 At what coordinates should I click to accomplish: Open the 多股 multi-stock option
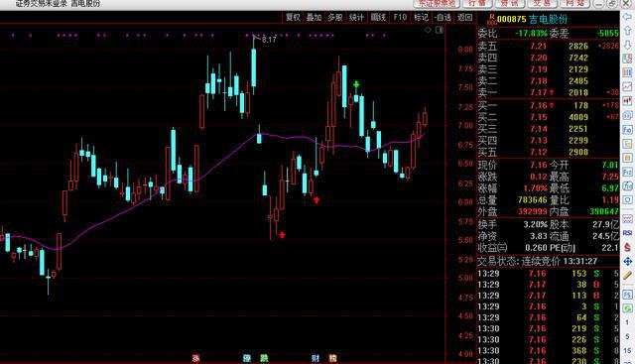(335, 17)
